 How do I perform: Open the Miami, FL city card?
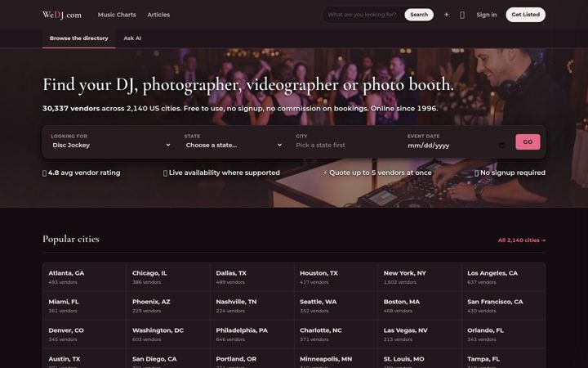84,306
